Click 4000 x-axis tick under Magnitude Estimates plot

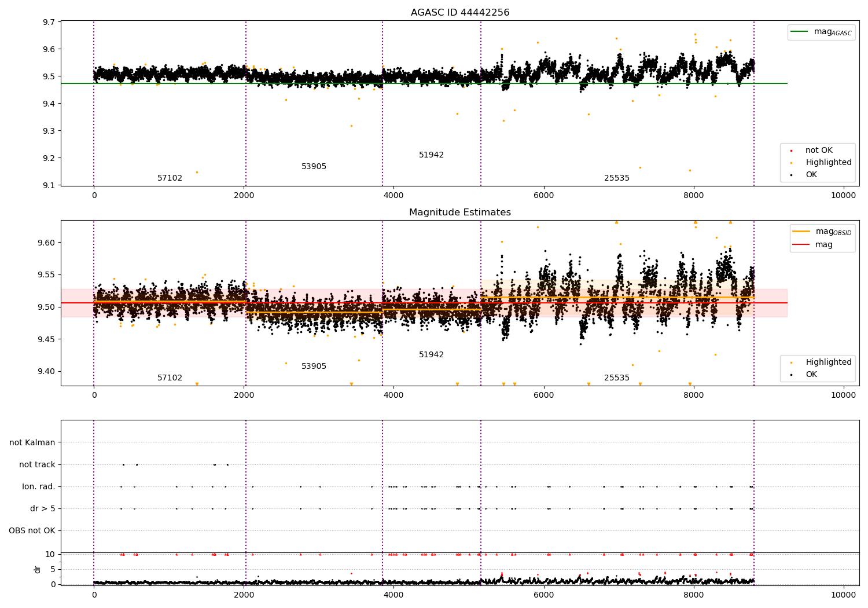(394, 395)
